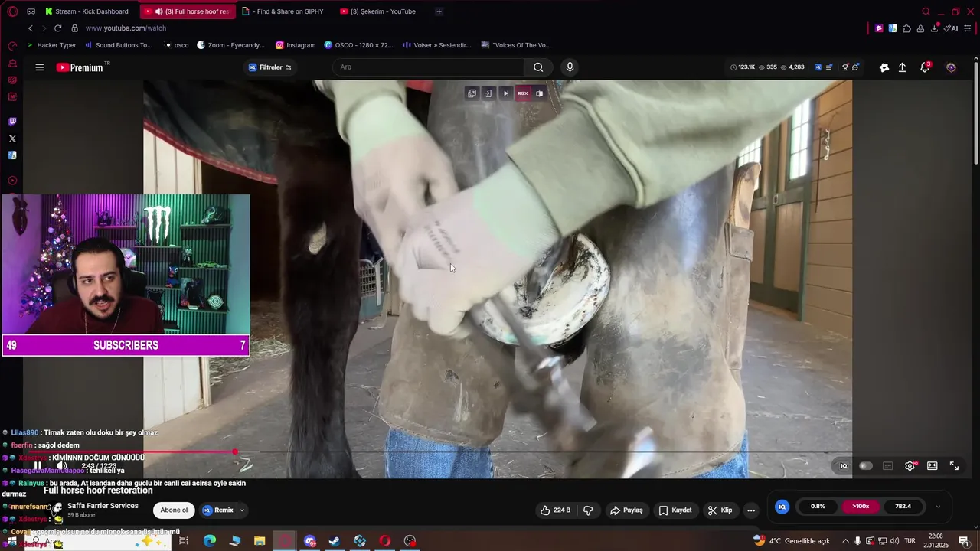980x551 pixels.
Task: Toggle the vidIQ button in the player controls
Action: [844, 466]
